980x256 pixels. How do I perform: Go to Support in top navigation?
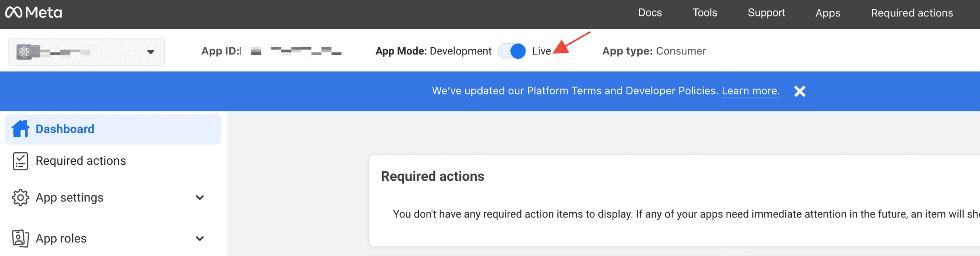[x=766, y=13]
